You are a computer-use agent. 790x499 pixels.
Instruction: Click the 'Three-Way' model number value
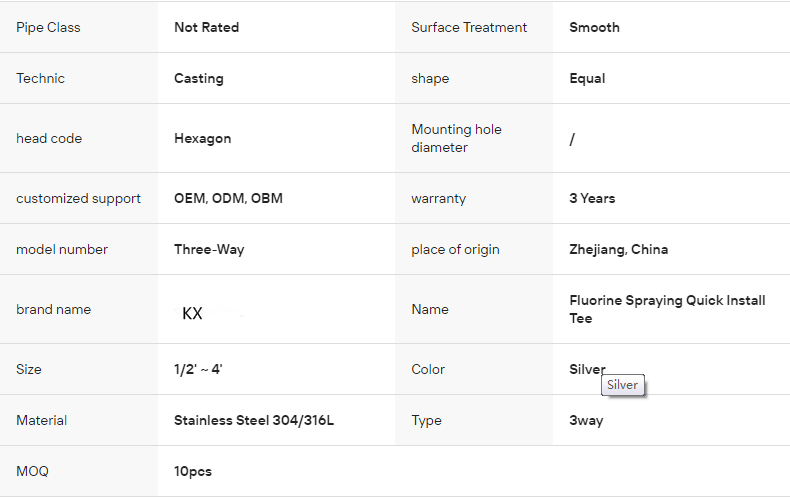click(x=209, y=249)
